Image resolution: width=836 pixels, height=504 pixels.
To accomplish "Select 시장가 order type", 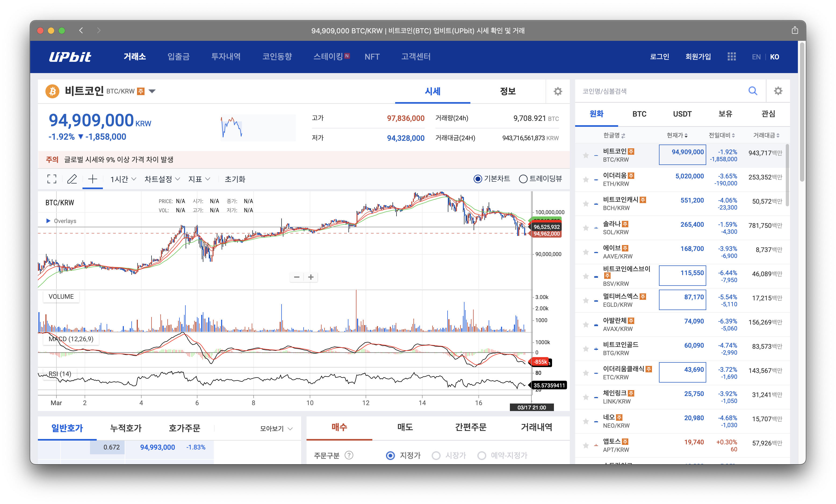I will [x=436, y=455].
